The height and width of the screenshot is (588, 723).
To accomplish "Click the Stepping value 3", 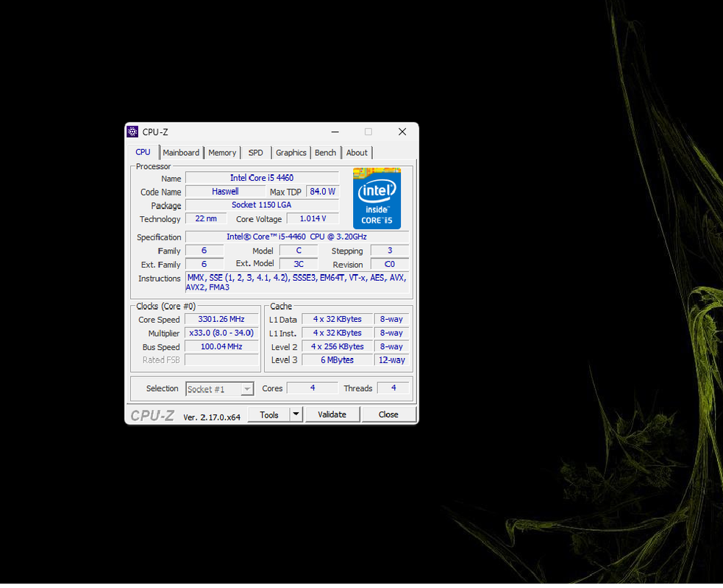I will point(390,251).
